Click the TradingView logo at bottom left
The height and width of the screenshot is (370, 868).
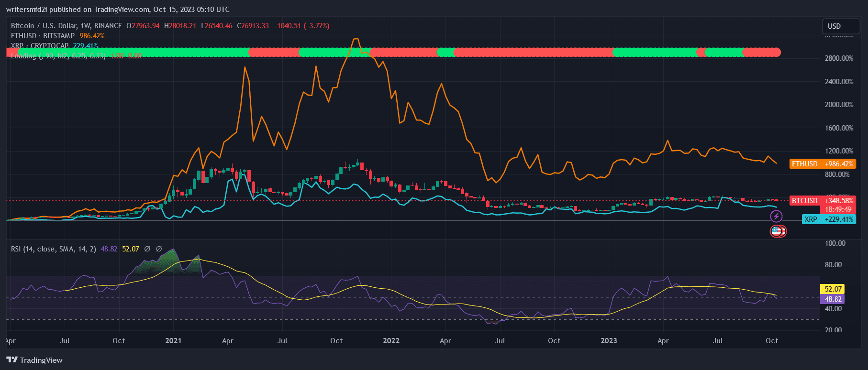tap(34, 360)
